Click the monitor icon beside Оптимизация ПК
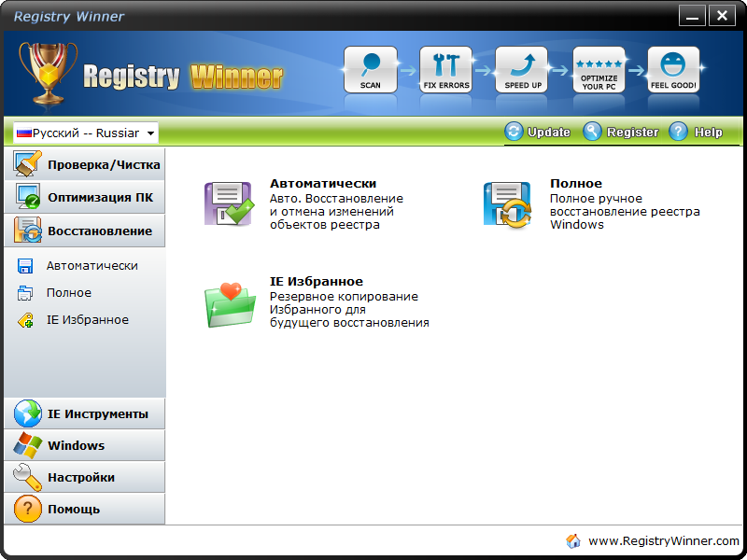Screen dimensions: 747x560 [28, 197]
